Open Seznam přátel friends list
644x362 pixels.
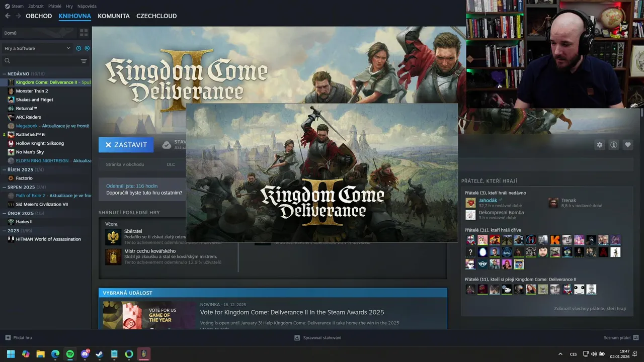(x=621, y=337)
